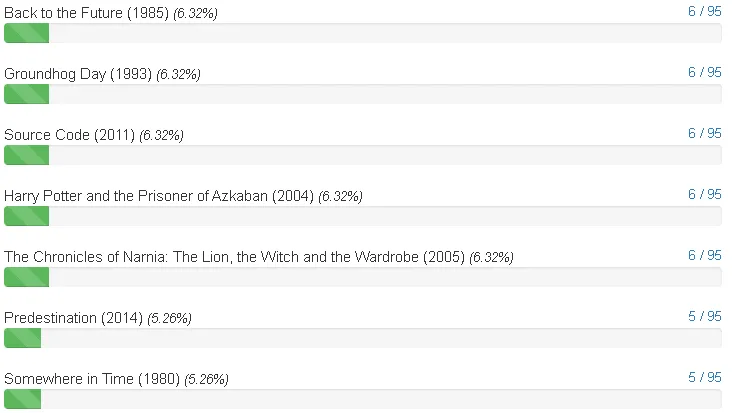Click the Groundhog Day (1993) label
The image size is (732, 413).
pos(78,74)
